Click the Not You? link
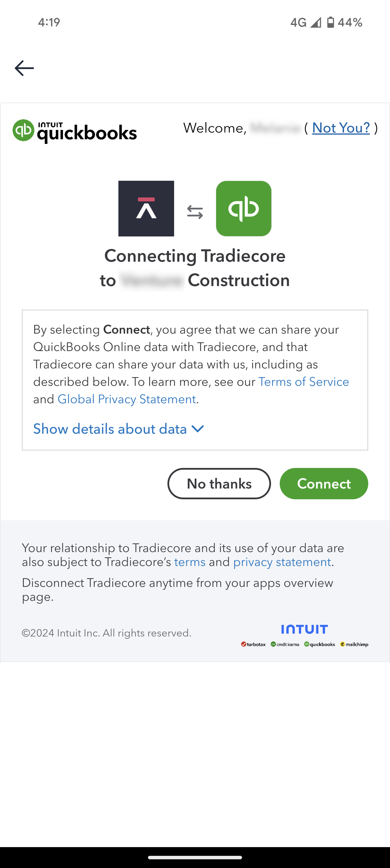 (341, 128)
